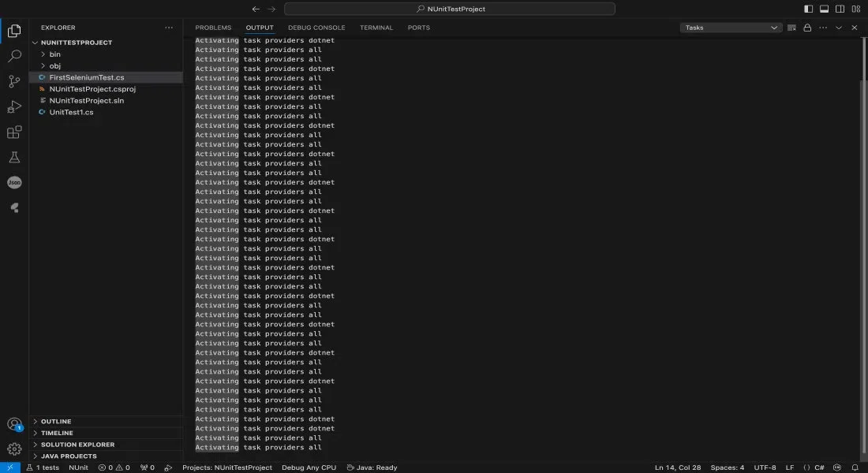
Task: Click the Copilot status icon in status bar
Action: tap(837, 467)
